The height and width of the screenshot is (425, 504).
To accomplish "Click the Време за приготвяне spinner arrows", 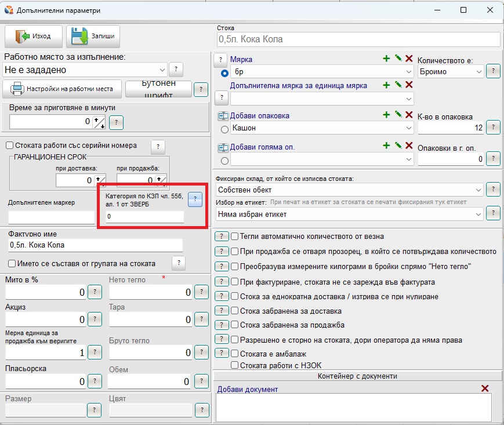I will pyautogui.click(x=99, y=122).
